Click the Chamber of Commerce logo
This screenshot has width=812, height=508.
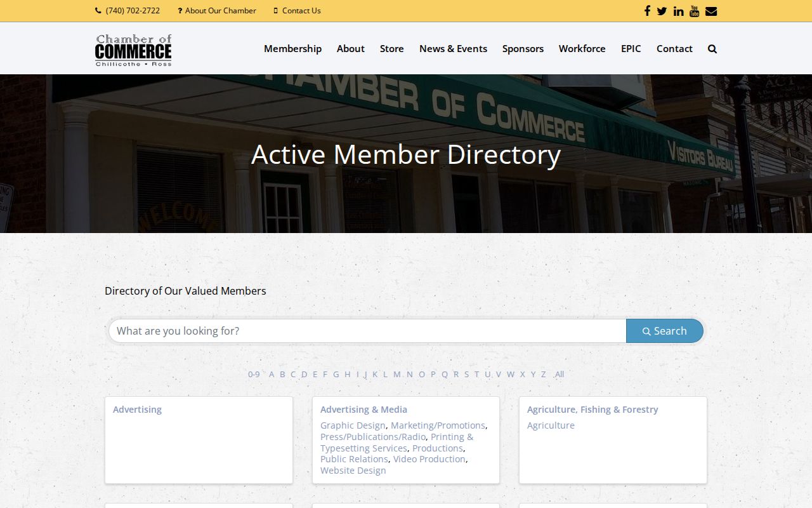point(133,50)
